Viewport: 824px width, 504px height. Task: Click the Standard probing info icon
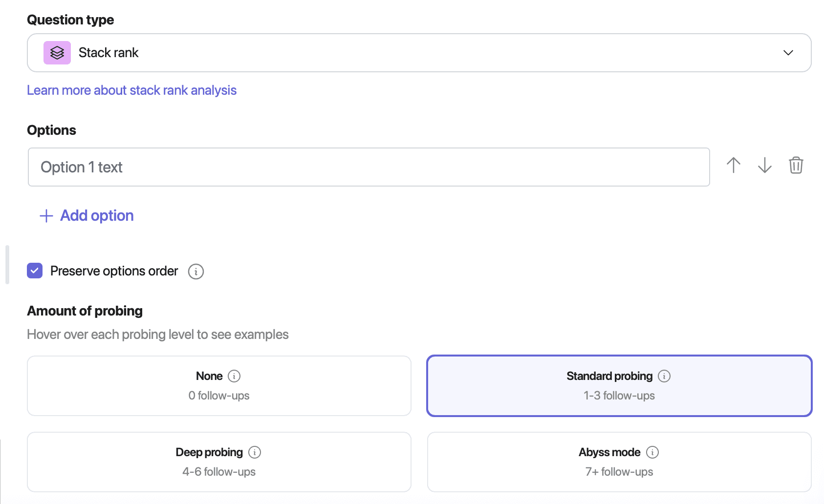(x=664, y=376)
